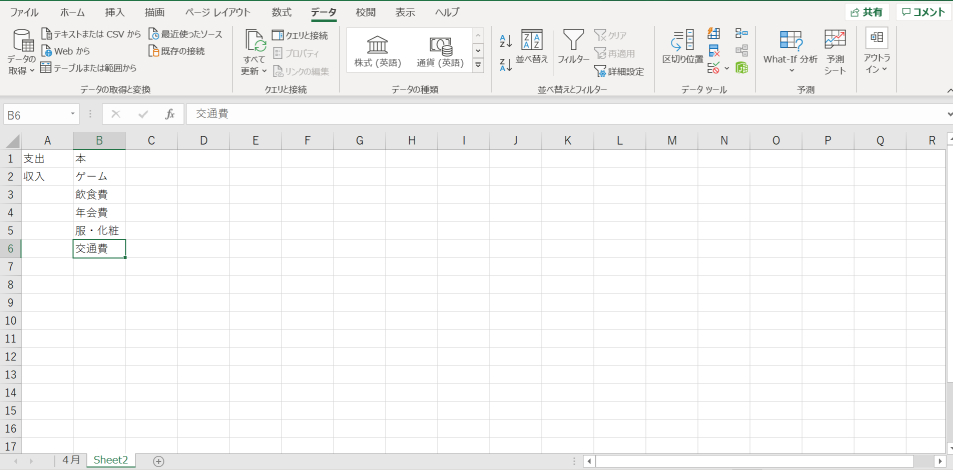
Task: Toggle the フィルター funnel button
Action: (x=573, y=47)
